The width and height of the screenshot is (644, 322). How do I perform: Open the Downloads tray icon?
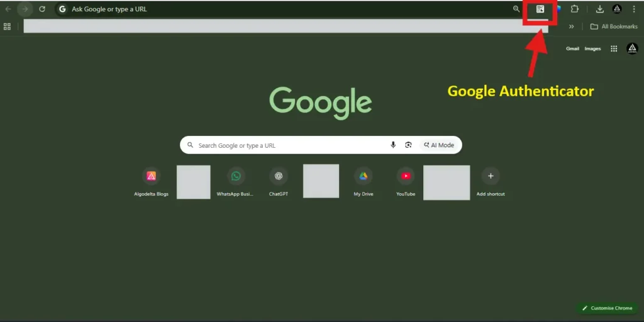point(599,9)
